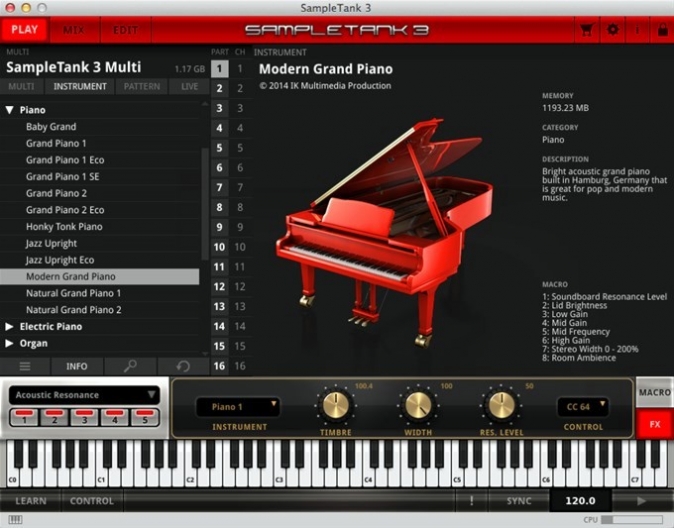The image size is (674, 528).
Task: Collapse the Piano category
Action: click(9, 110)
